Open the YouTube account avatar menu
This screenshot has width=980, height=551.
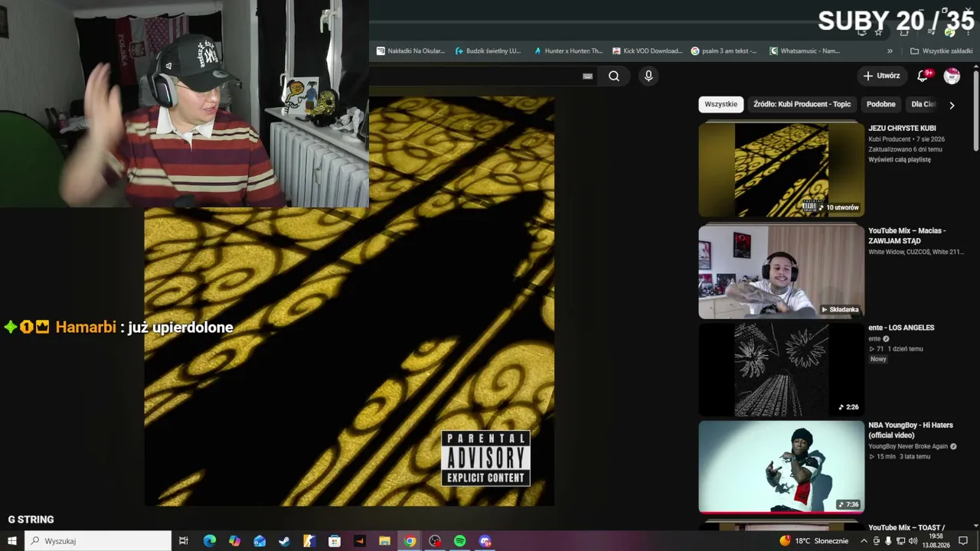point(952,76)
